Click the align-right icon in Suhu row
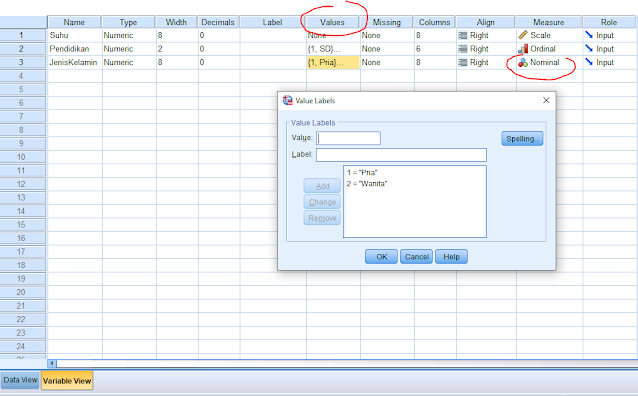This screenshot has height=396, width=638. [463, 35]
